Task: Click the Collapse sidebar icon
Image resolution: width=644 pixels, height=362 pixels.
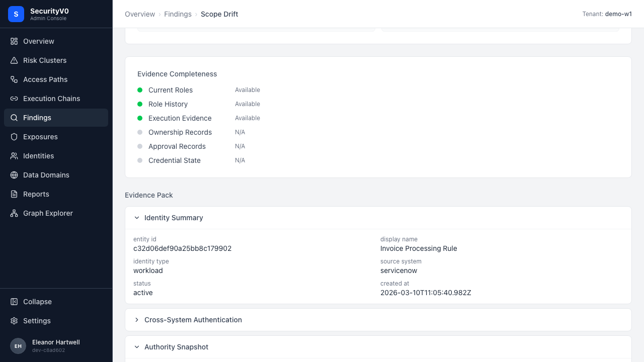Action: 14,302
